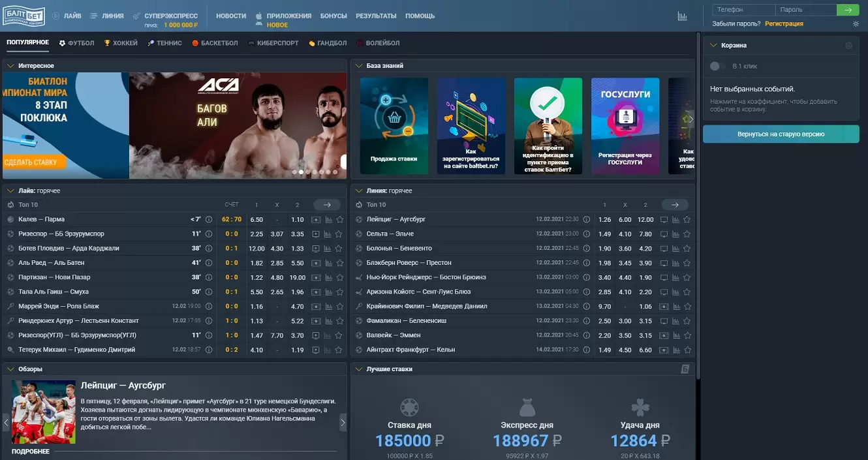Select the last banner carousel dot
Screen dimensions: 868x460
point(335,172)
